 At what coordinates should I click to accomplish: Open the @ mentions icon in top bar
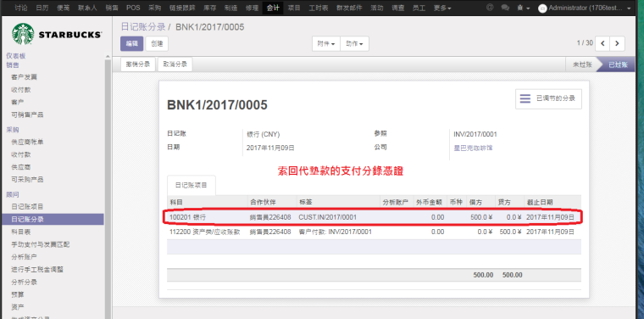[490, 8]
